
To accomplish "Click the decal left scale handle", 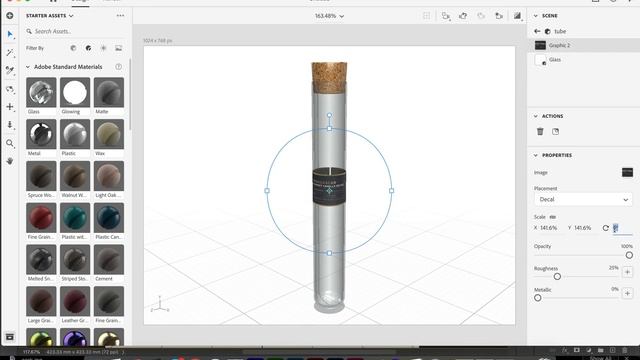I will coord(267,191).
